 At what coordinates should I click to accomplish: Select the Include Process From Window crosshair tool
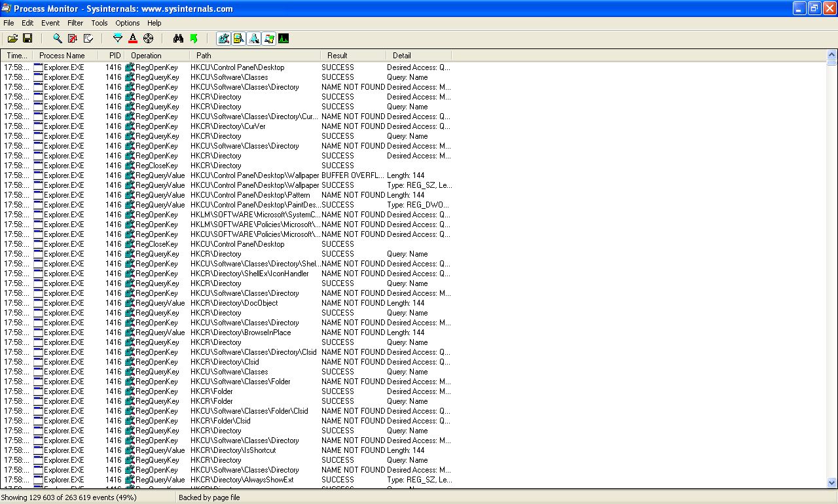click(148, 38)
